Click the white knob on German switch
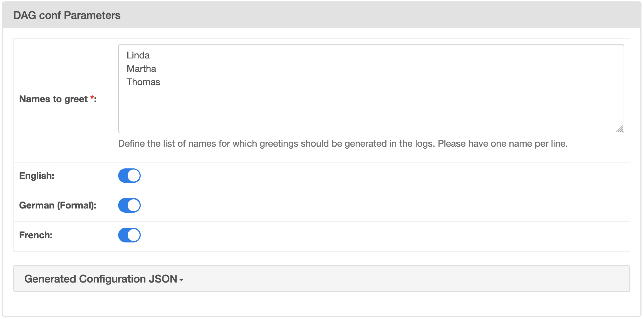Screen dimensions: 644x319 coord(134,205)
